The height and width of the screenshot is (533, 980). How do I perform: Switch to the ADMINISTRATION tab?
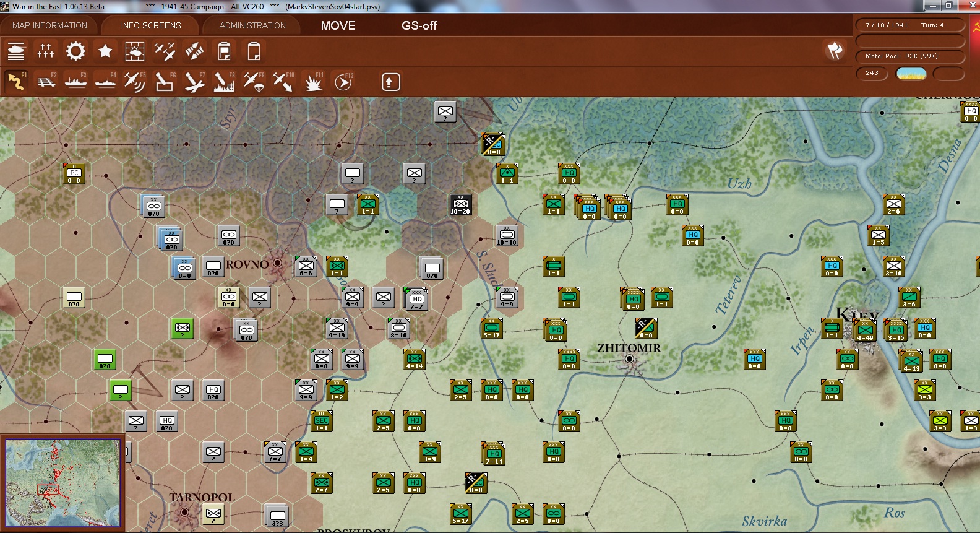[x=252, y=25]
